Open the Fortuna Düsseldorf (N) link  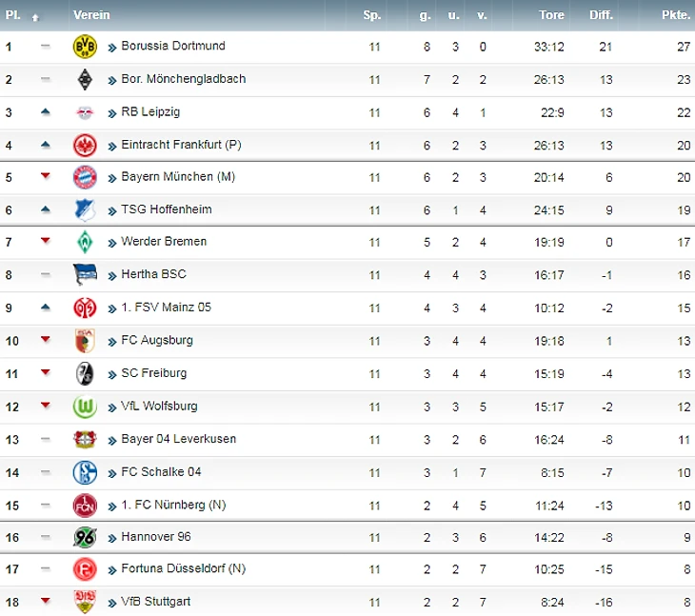tap(183, 568)
